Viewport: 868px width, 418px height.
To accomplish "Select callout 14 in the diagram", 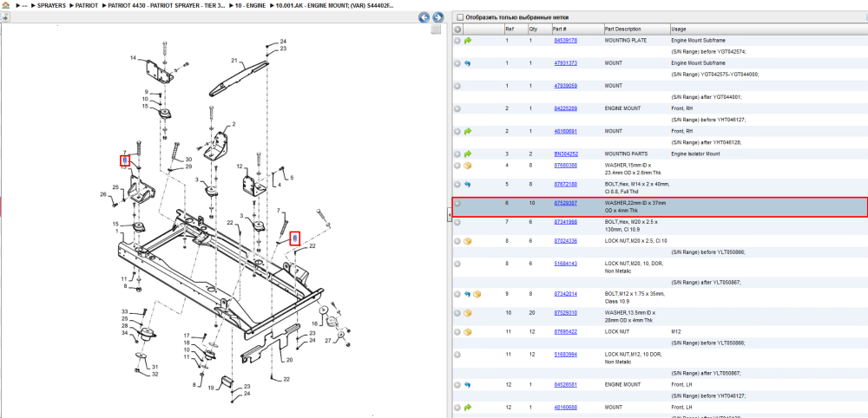I will [x=133, y=57].
